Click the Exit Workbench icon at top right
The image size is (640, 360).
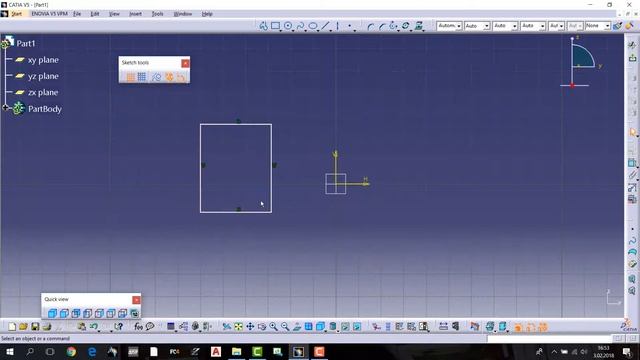point(632,58)
